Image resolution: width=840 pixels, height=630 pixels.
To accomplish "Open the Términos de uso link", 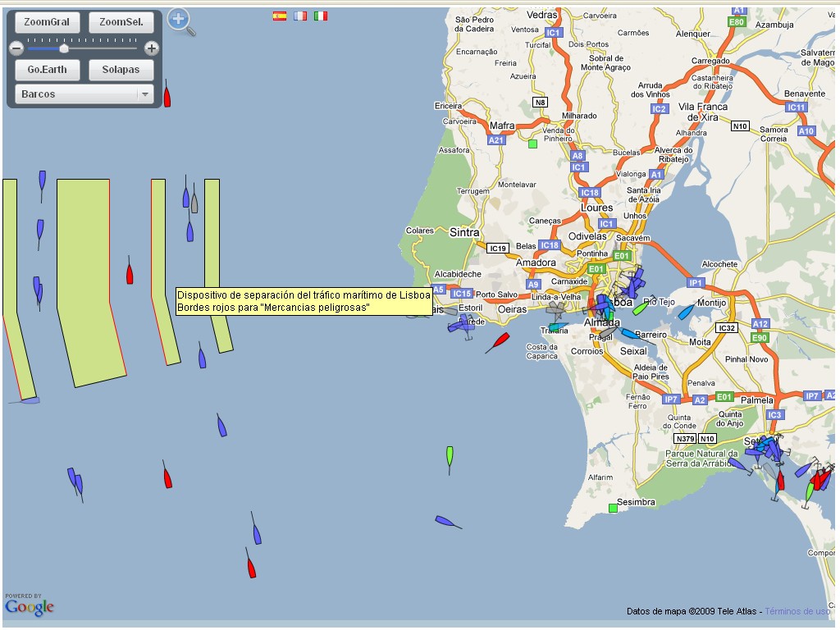I will click(797, 611).
